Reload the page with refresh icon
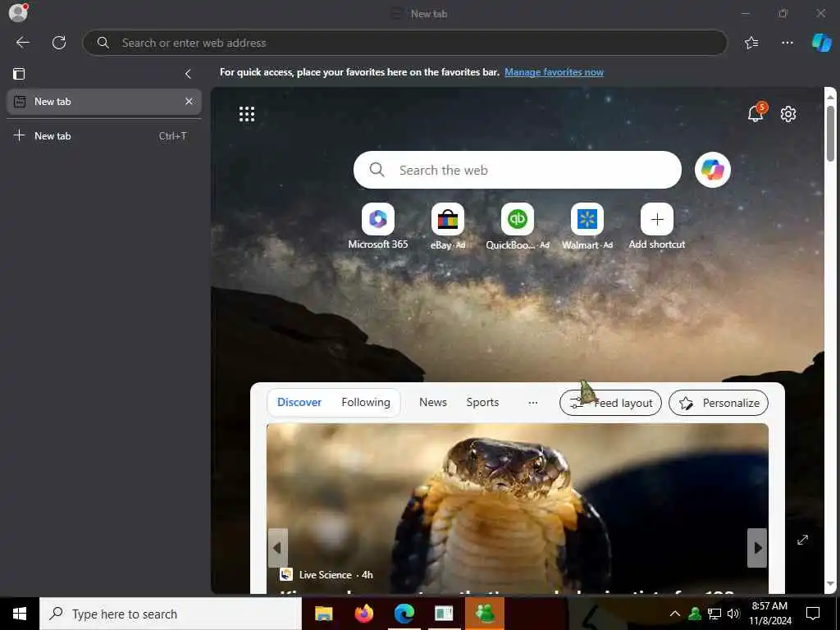The width and height of the screenshot is (840, 630). [x=59, y=43]
